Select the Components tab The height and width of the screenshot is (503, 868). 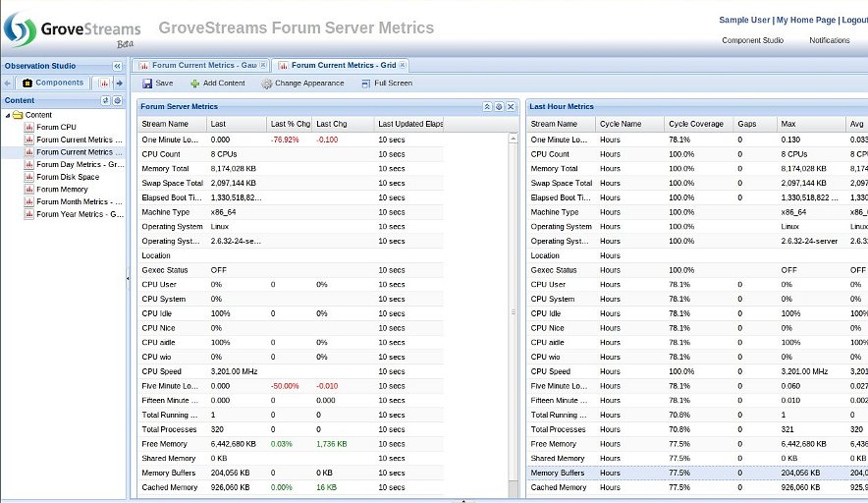(x=53, y=83)
